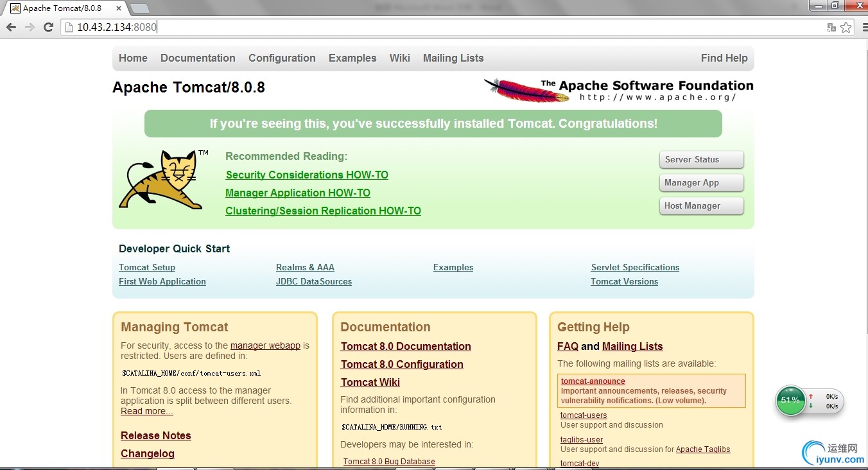The width and height of the screenshot is (868, 470).
Task: Click the successfully installed Tomcat congratulations banner
Action: [x=433, y=123]
